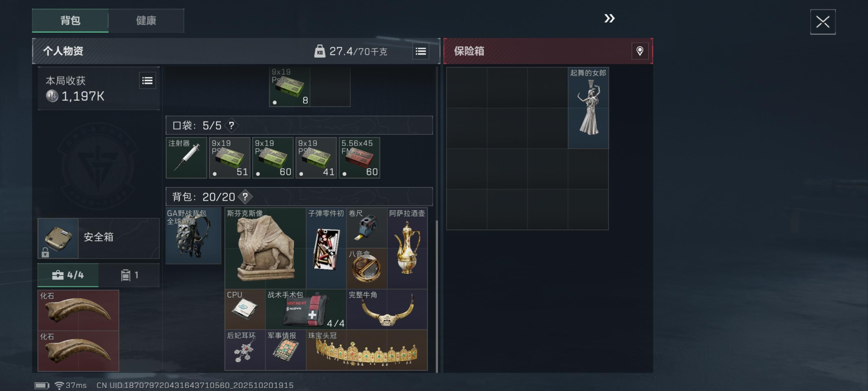Select the CPU item in backpack
This screenshot has width=868, height=391.
point(245,309)
